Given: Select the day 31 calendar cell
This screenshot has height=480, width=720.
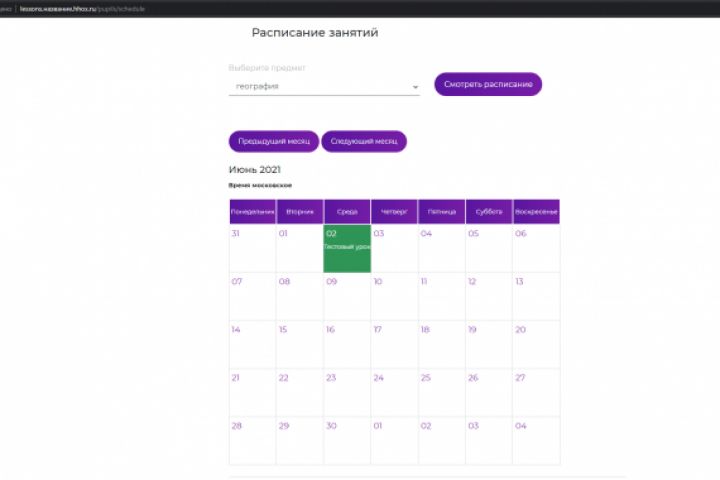Looking at the screenshot, I should [252, 248].
